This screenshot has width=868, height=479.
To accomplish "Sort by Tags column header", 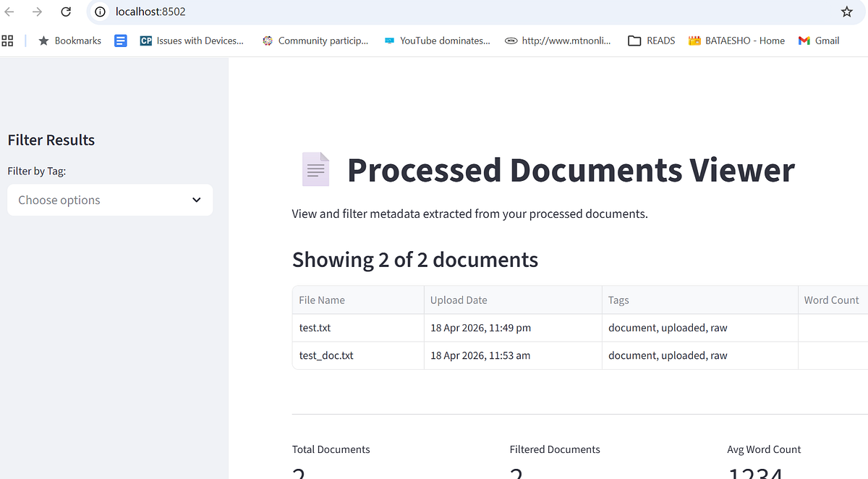I will click(699, 300).
